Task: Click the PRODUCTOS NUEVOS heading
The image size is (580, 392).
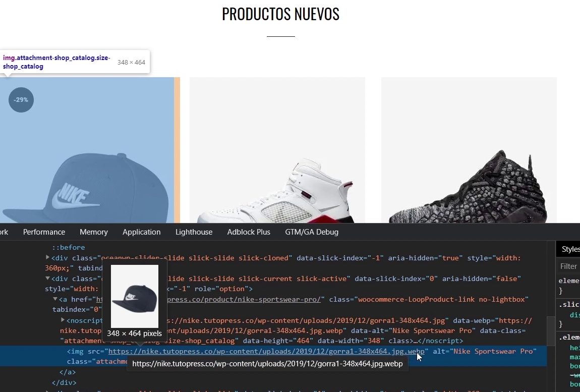Action: (280, 14)
